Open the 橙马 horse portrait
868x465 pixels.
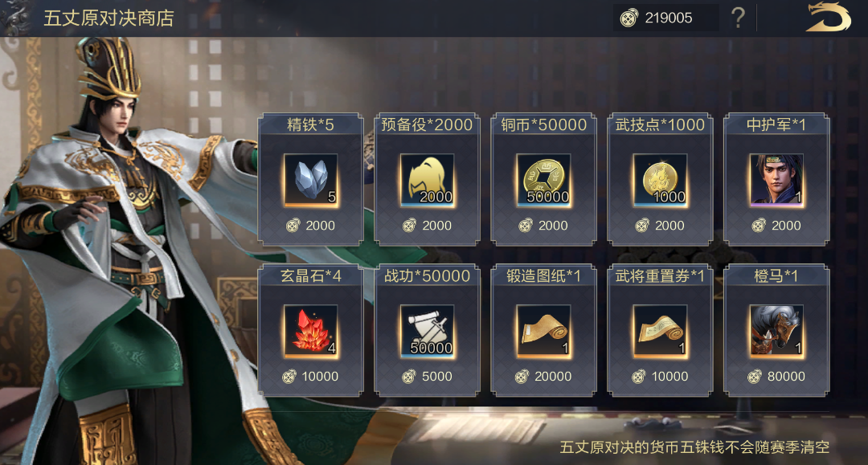(x=776, y=331)
